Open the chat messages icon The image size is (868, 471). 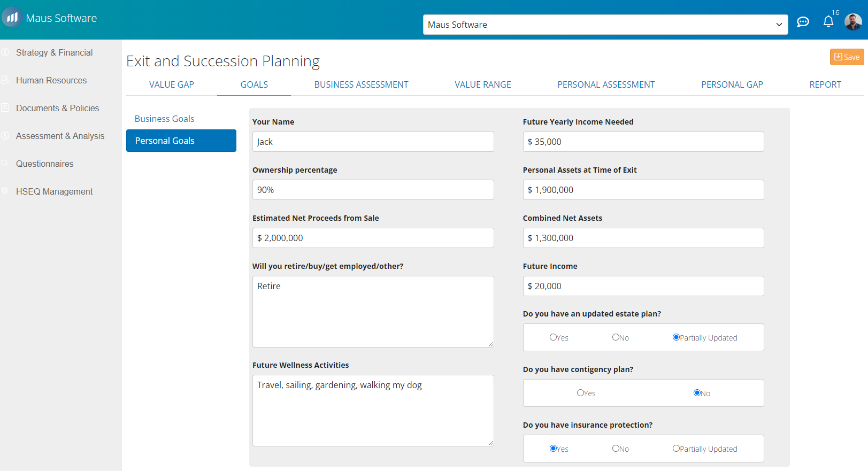tap(803, 22)
